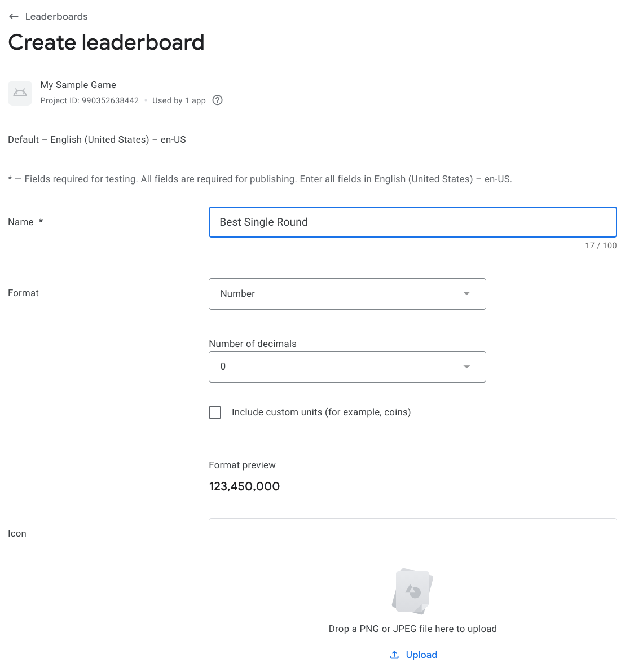
Task: Click the My Sample Game project title
Action: point(78,85)
